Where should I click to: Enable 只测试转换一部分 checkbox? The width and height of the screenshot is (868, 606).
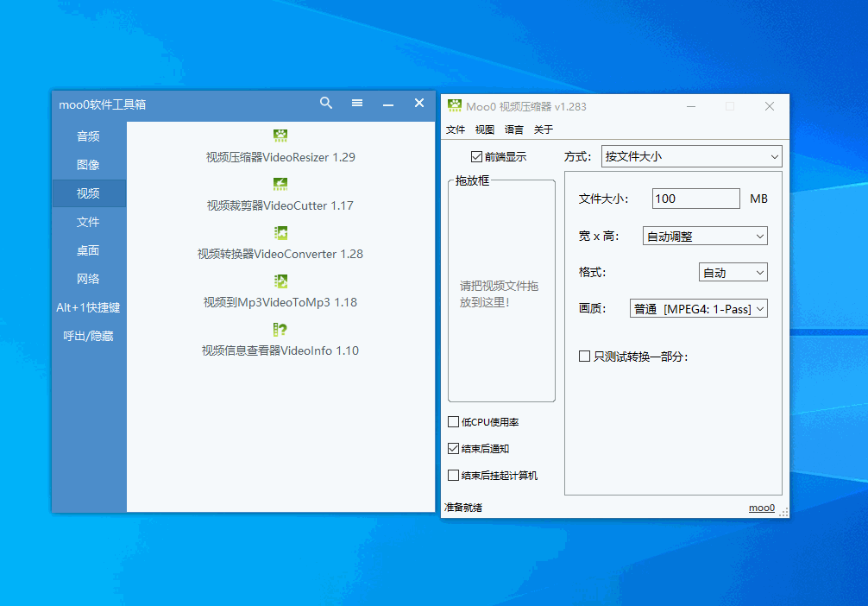point(585,356)
